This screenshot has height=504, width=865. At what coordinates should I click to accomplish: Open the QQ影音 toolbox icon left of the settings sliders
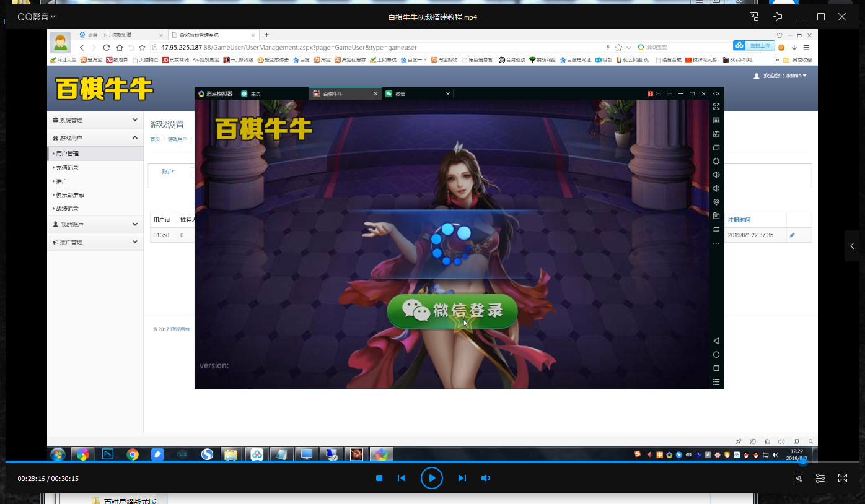coord(798,478)
